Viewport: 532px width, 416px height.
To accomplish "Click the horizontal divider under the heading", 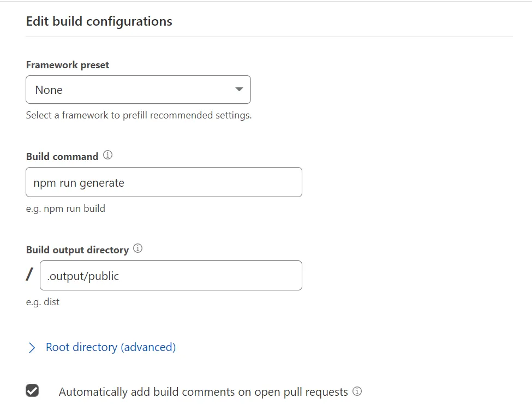I will tap(269, 37).
